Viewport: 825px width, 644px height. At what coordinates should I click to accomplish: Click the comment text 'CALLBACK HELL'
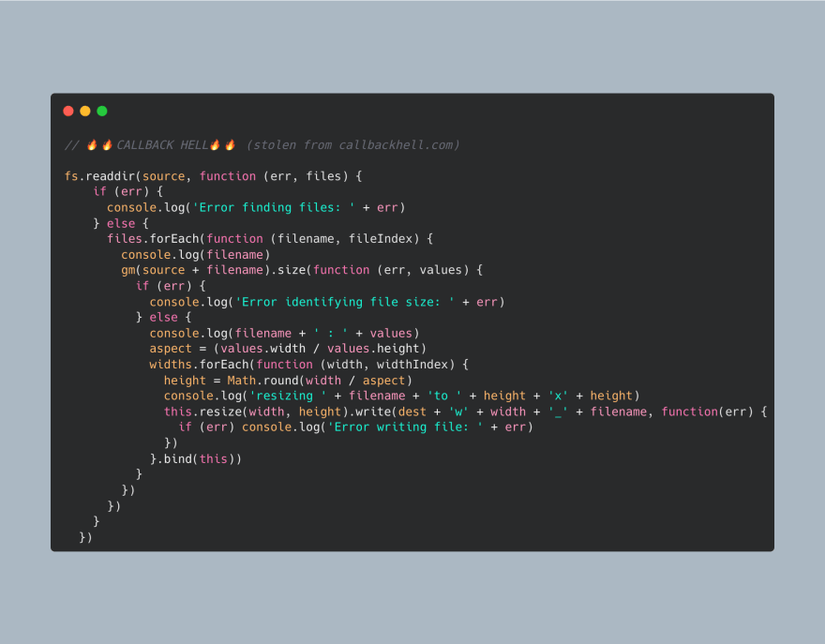point(162,145)
